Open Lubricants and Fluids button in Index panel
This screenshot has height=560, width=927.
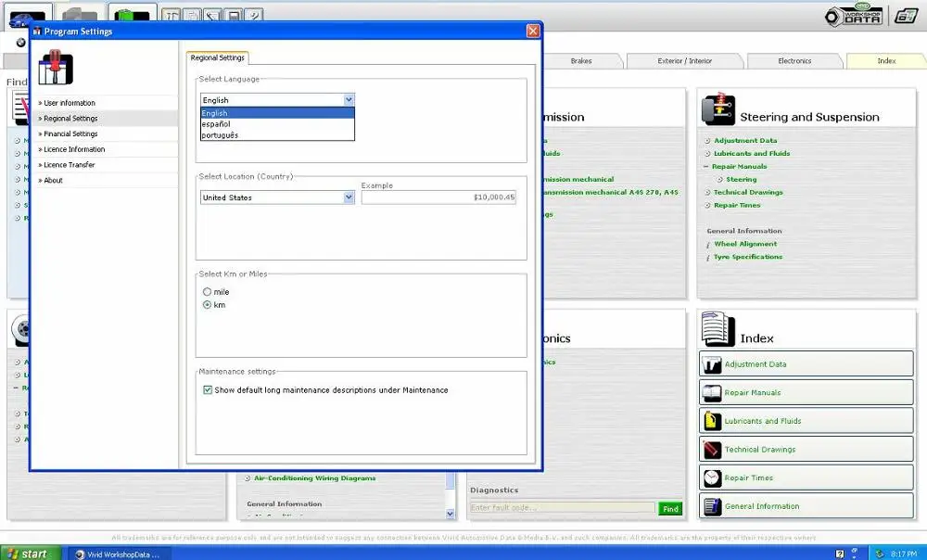pyautogui.click(x=806, y=421)
